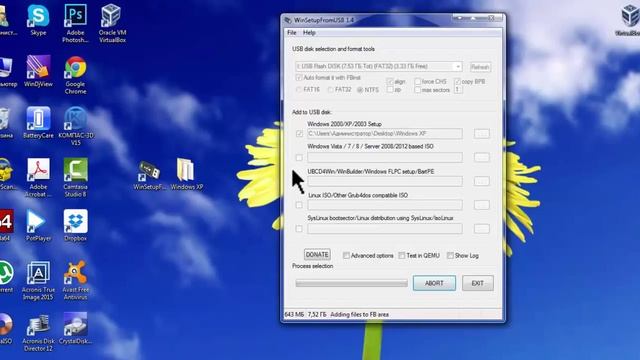Image resolution: width=640 pixels, height=360 pixels.
Task: Enable the Linux ISO/Grub4dos checkbox
Action: [x=299, y=205]
